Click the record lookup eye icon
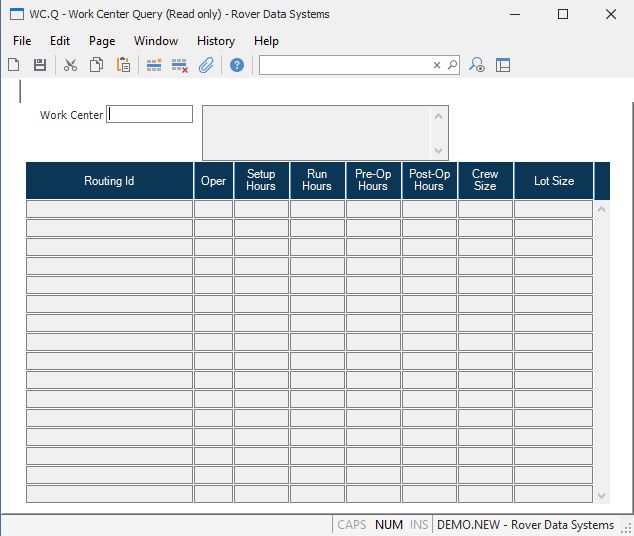Viewport: 634px width, 536px height. (x=477, y=65)
